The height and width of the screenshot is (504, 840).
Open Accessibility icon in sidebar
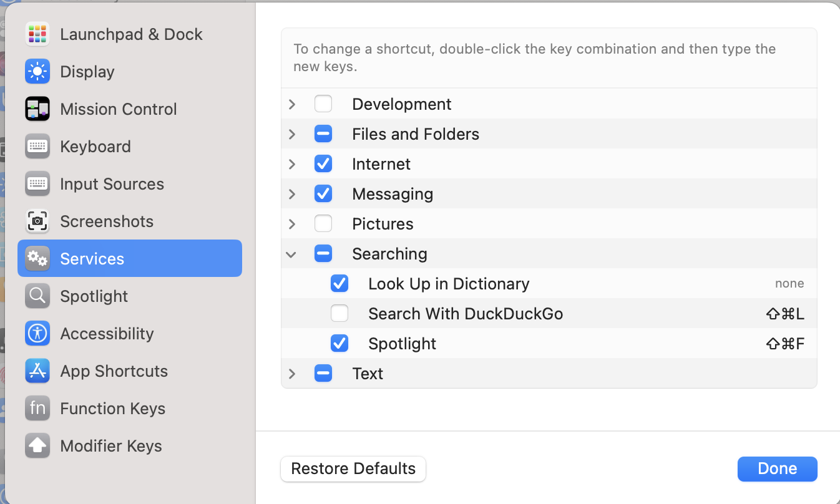(37, 334)
